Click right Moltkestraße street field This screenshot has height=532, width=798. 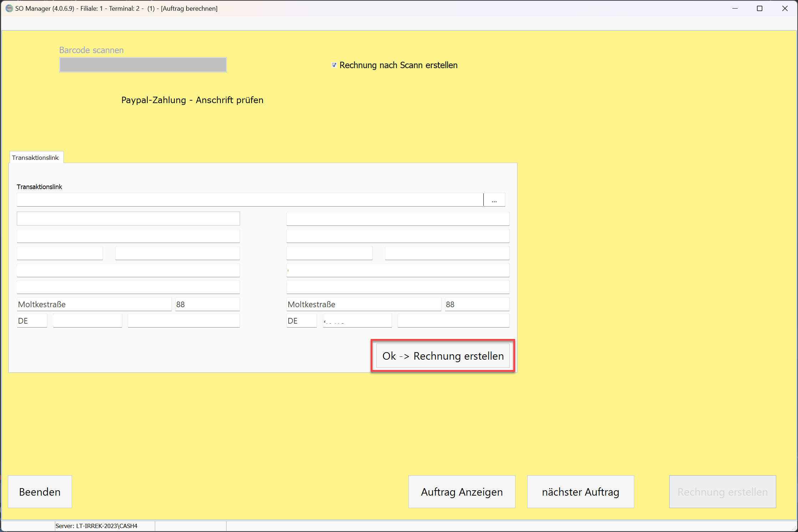click(364, 304)
